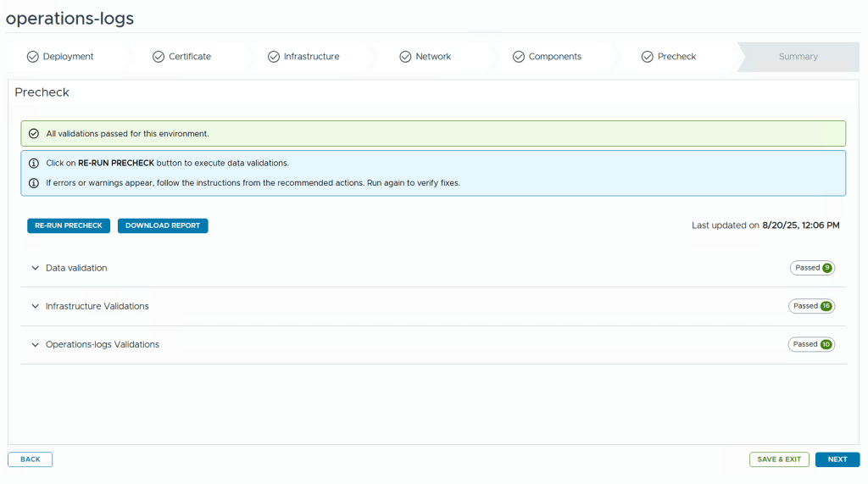The width and height of the screenshot is (868, 484).
Task: Click the Components step checkmark icon
Action: (x=519, y=57)
